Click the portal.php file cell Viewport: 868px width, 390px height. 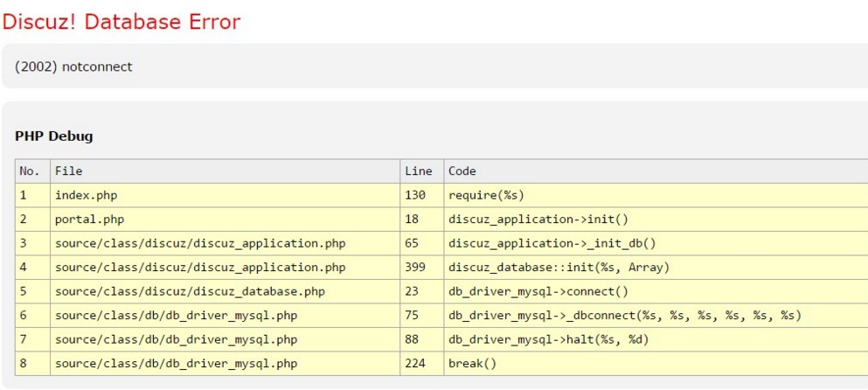[89, 219]
